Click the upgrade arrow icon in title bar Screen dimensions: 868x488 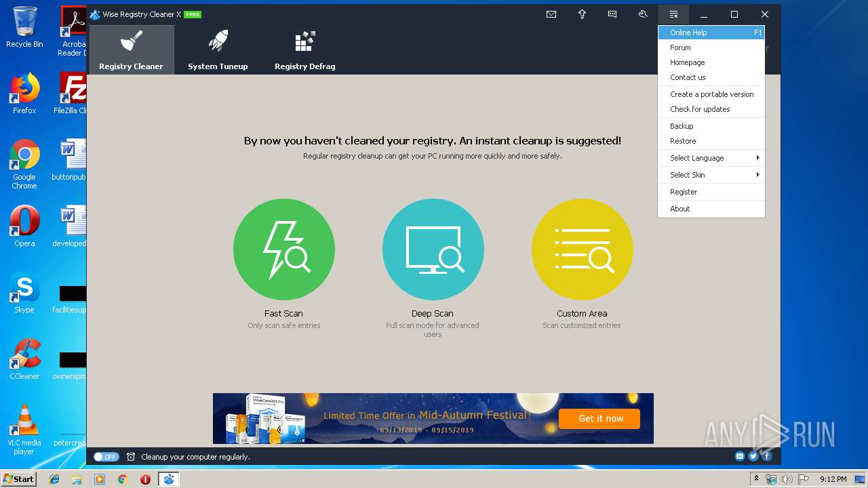[582, 14]
